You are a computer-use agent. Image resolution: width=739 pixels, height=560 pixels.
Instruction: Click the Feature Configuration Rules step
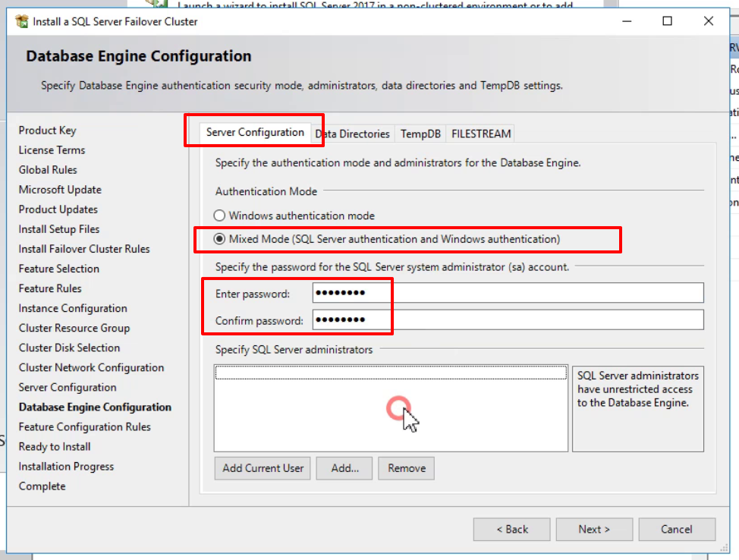pos(84,427)
